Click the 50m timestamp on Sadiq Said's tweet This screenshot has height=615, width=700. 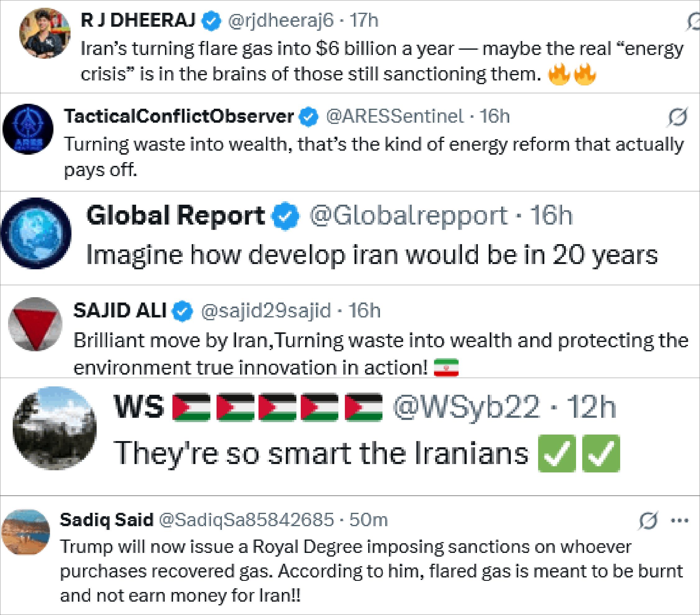(368, 520)
